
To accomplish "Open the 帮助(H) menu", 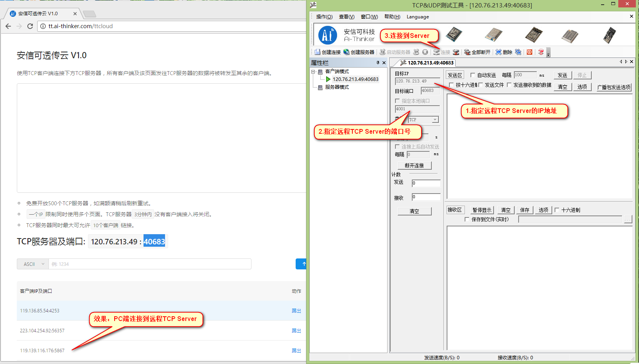I will click(392, 17).
